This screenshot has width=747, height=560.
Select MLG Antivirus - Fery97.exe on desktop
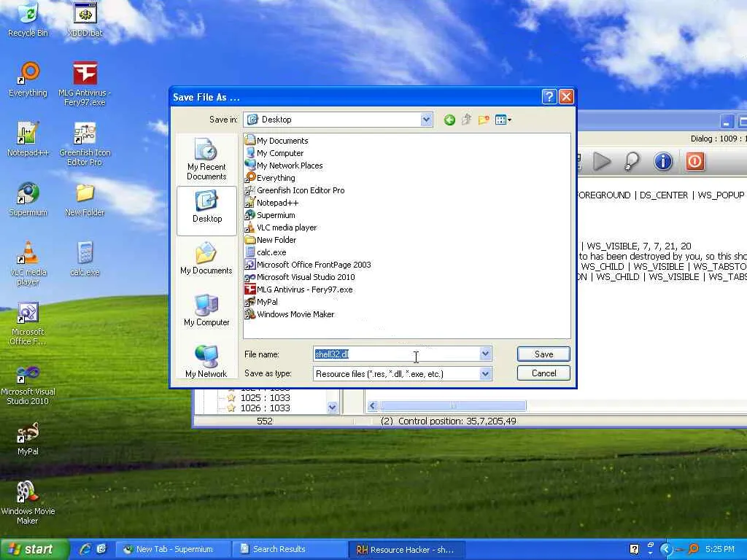(85, 84)
